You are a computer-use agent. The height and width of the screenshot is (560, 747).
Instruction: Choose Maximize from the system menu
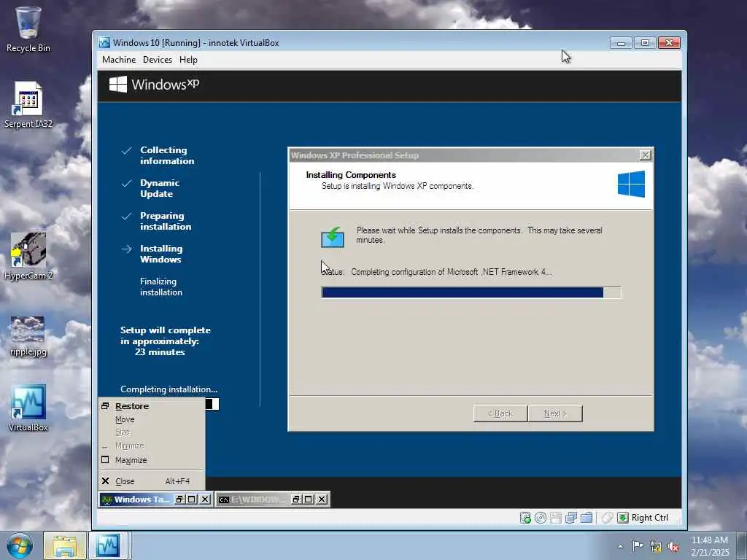click(x=152, y=460)
